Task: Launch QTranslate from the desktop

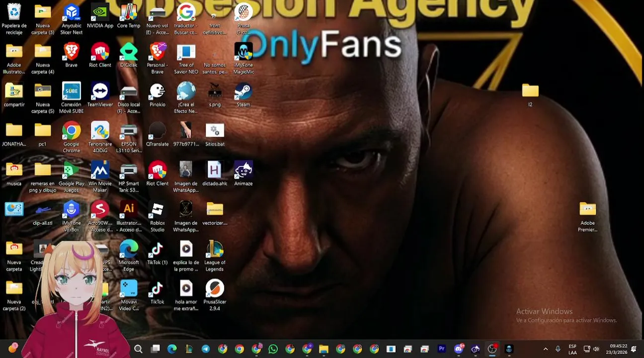Action: 158,134
